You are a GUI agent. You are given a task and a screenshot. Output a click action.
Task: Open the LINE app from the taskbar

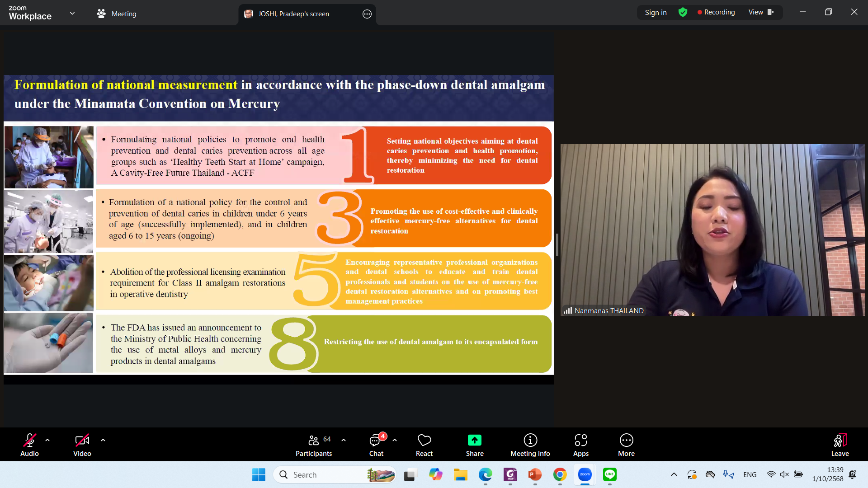tap(610, 474)
